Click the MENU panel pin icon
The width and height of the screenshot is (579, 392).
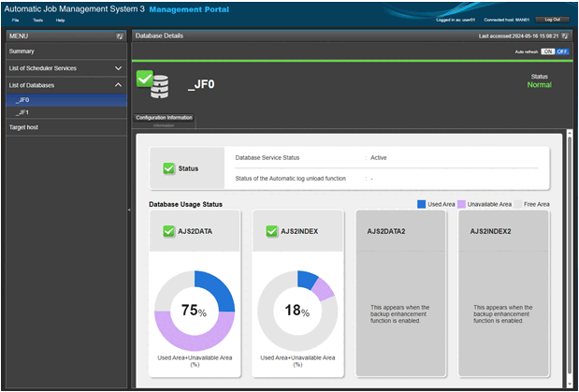point(120,36)
